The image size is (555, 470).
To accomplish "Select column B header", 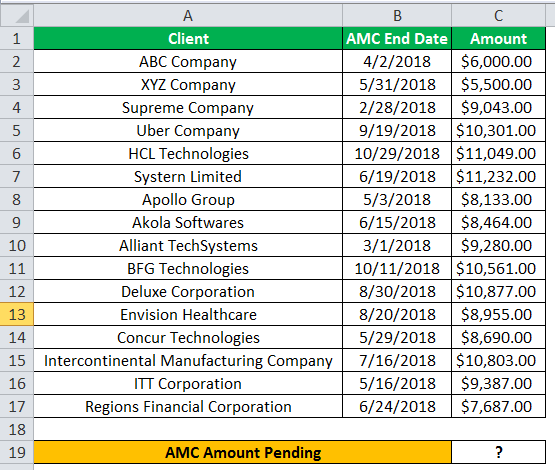I will coord(397,16).
